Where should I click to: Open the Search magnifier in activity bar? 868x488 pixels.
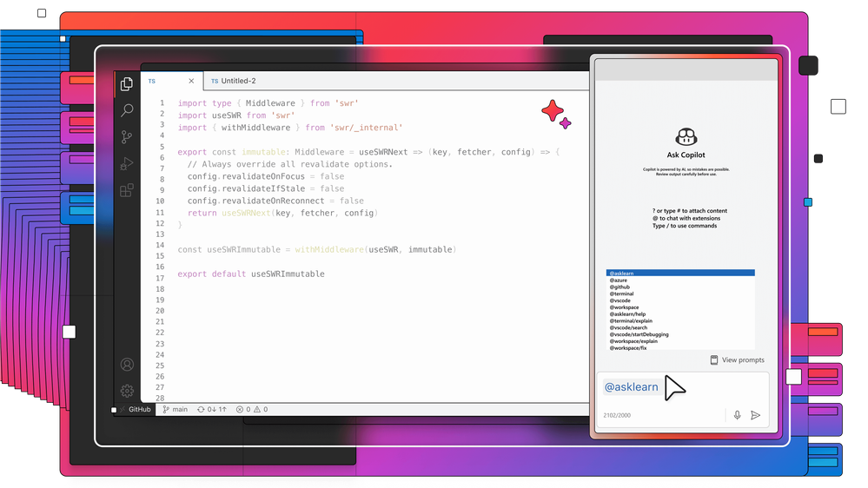click(127, 110)
